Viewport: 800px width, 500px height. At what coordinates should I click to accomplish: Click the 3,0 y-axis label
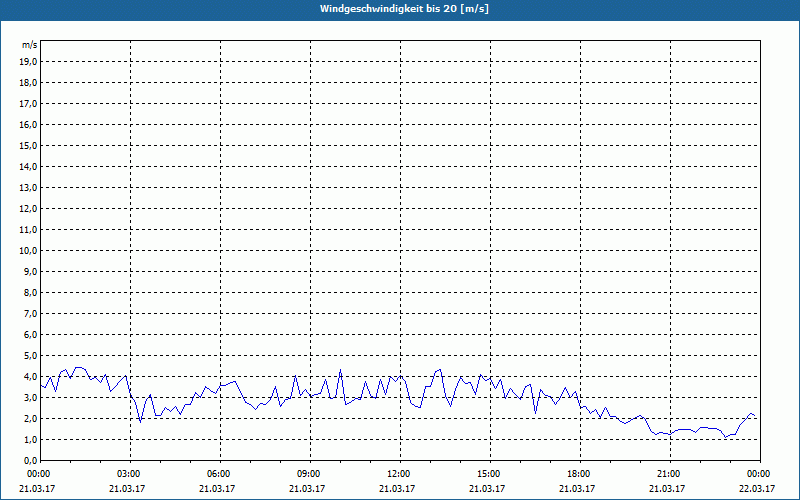coord(30,397)
